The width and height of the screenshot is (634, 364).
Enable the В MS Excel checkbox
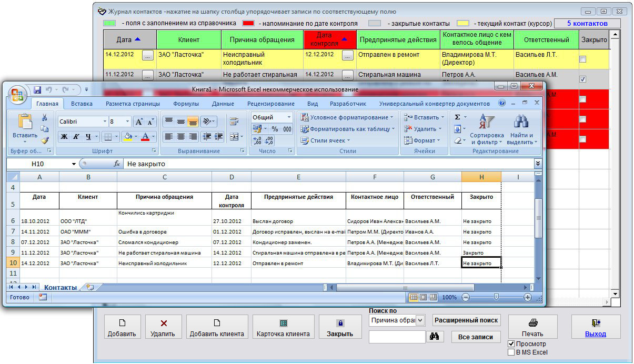511,352
